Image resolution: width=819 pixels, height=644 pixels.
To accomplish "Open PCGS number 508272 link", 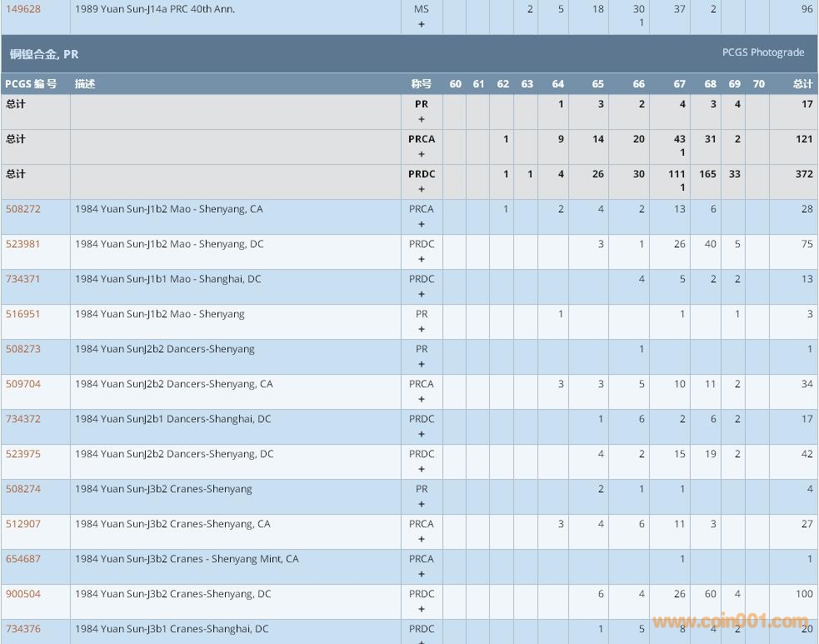I will pos(22,209).
